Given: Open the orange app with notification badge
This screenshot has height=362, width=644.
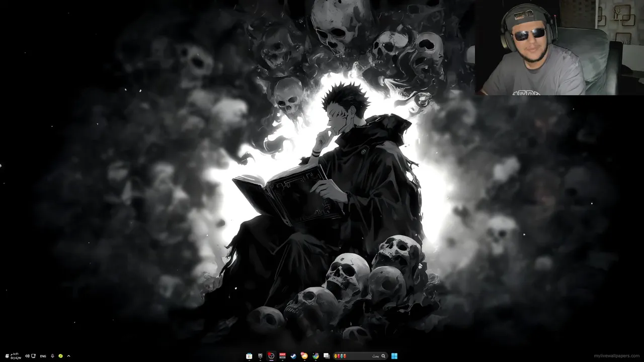Looking at the screenshot, I should pos(304,356).
